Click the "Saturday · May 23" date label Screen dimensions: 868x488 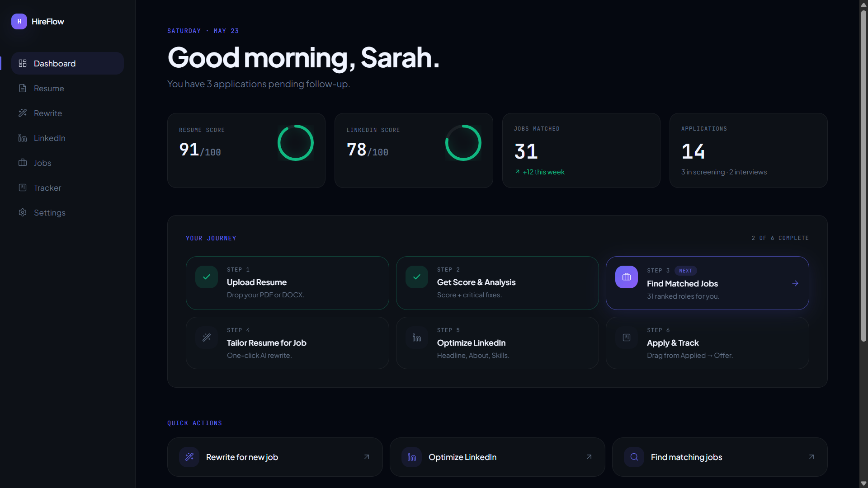203,31
